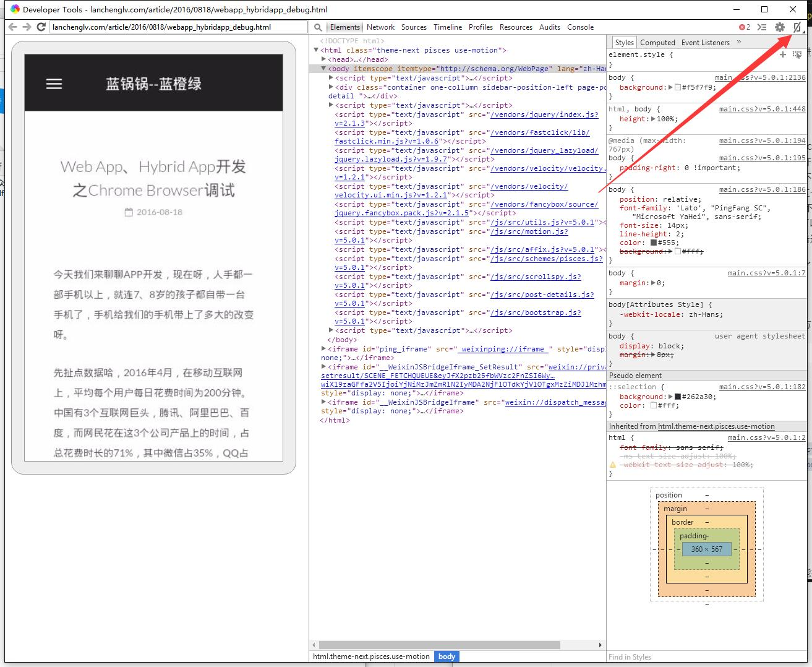Toggle element state selector icon in Styles
The image size is (812, 667).
[x=797, y=55]
